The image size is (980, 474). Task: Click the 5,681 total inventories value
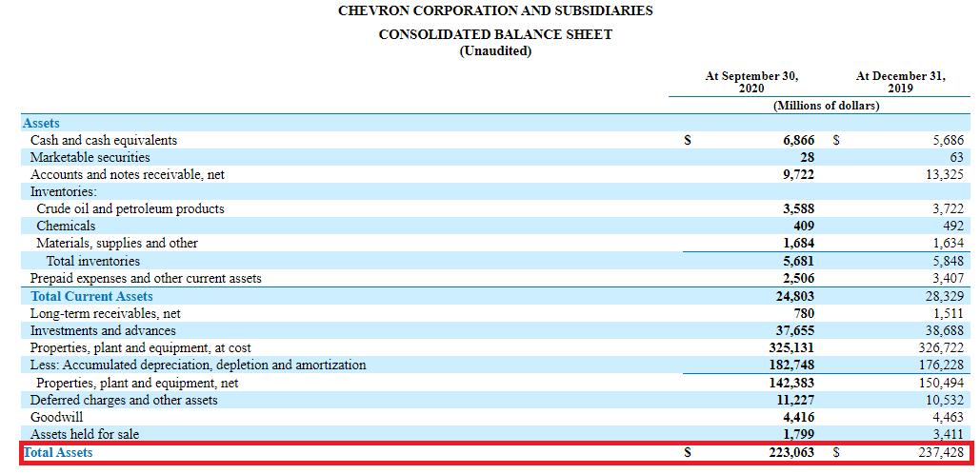799,261
